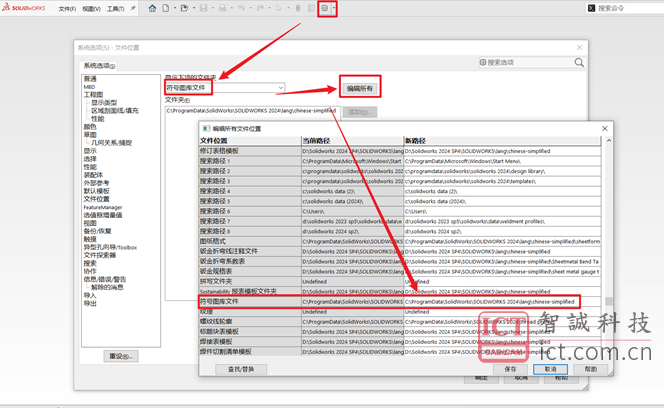Open the 工具(T) menu
Screen dimensions: 664x408
pos(116,8)
